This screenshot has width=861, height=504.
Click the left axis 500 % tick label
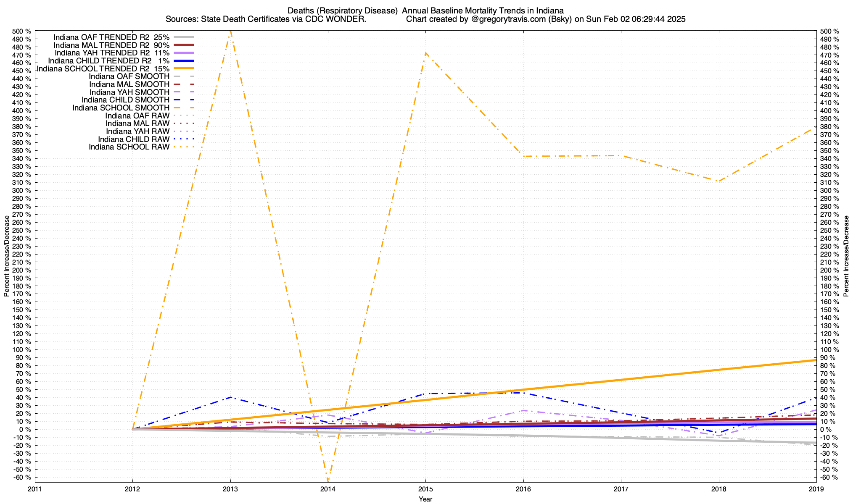point(22,31)
